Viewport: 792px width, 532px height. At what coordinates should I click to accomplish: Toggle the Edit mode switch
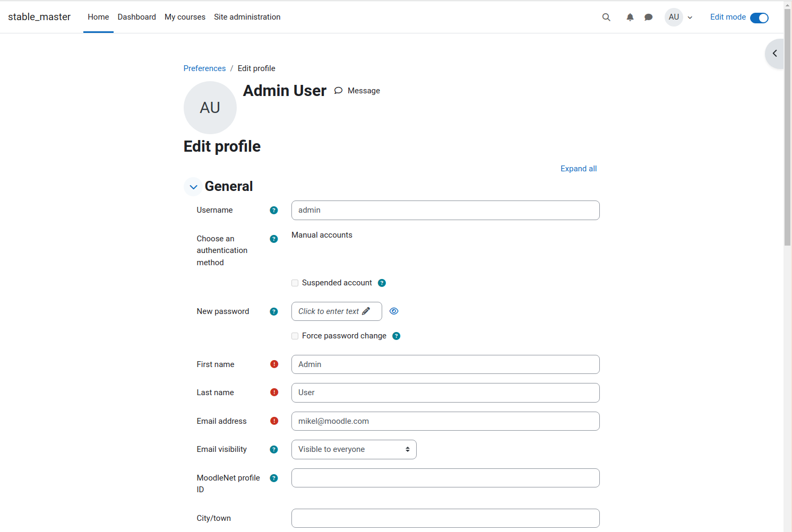[x=759, y=18]
